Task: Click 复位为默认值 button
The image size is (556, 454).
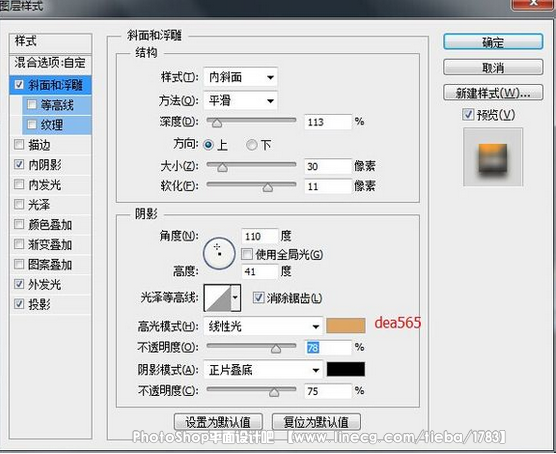Action: 316,422
